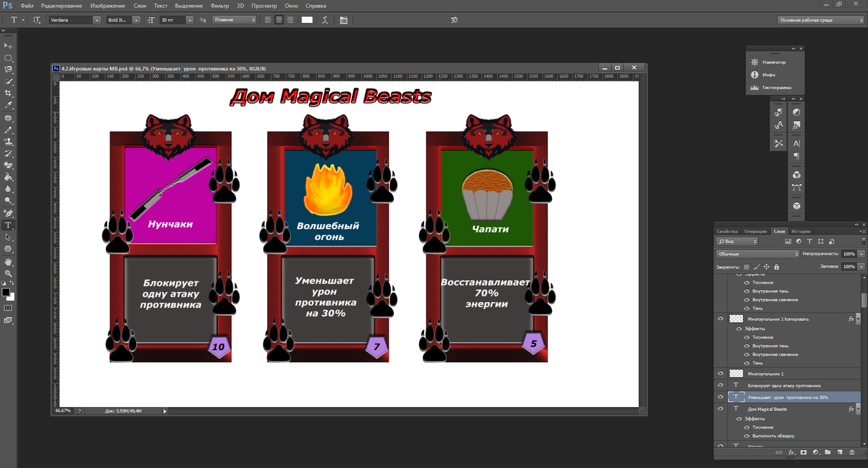Add layer style via fx icon
868x468 pixels.
tap(791, 452)
